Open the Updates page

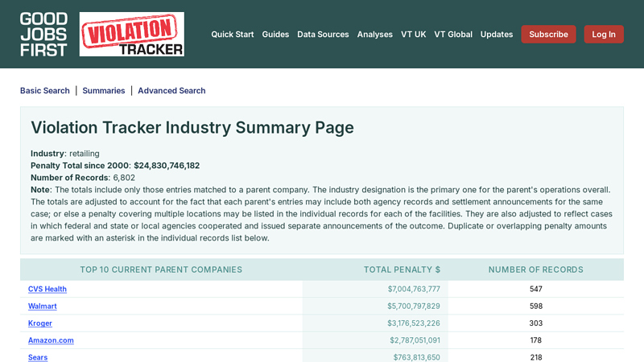497,35
